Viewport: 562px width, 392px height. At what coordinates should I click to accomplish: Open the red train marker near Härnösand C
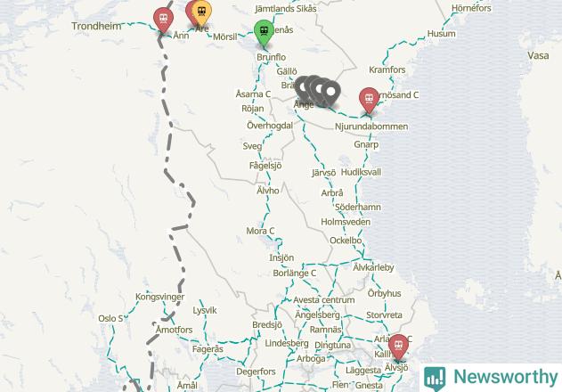[369, 101]
